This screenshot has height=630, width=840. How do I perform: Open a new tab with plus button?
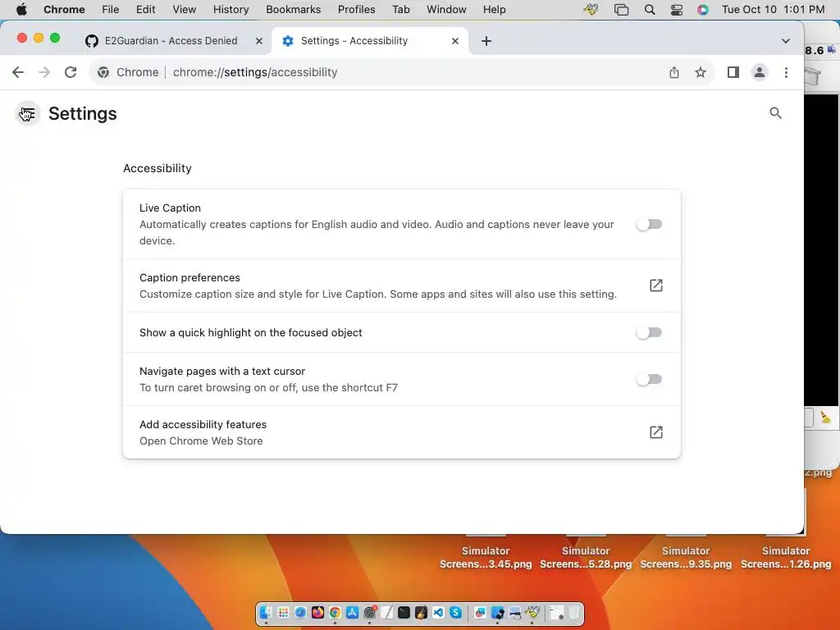486,41
